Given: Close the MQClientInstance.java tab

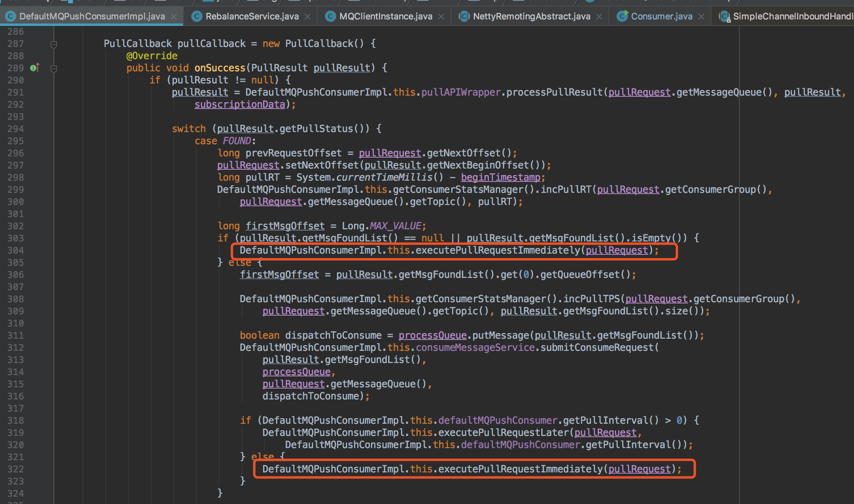Looking at the screenshot, I should tap(441, 17).
